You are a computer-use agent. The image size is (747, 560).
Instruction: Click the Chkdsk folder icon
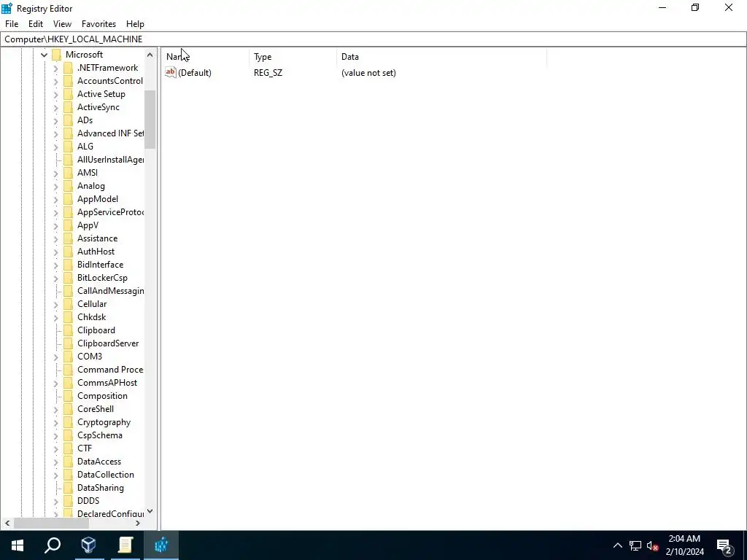[68, 316]
